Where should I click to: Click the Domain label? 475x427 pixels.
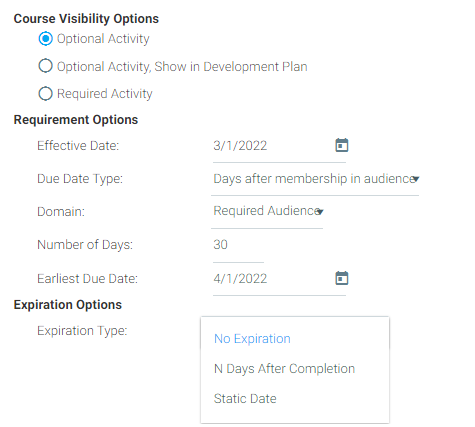pyautogui.click(x=61, y=212)
